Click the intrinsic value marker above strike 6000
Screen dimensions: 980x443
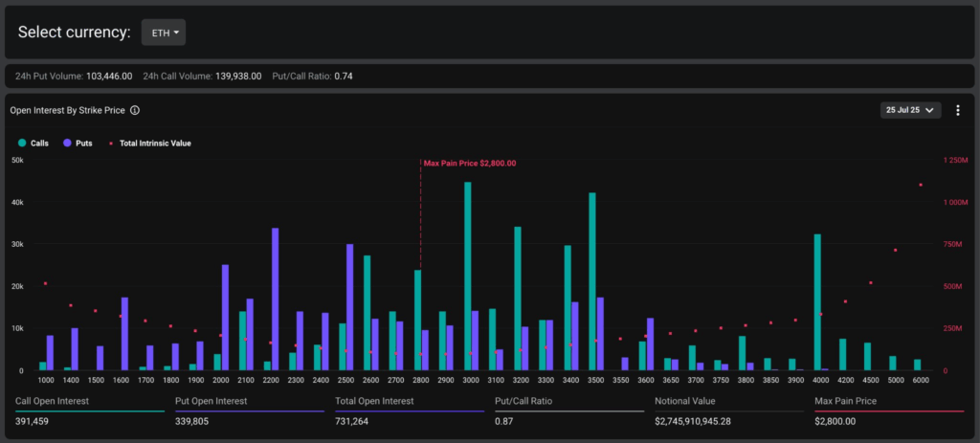tap(921, 185)
